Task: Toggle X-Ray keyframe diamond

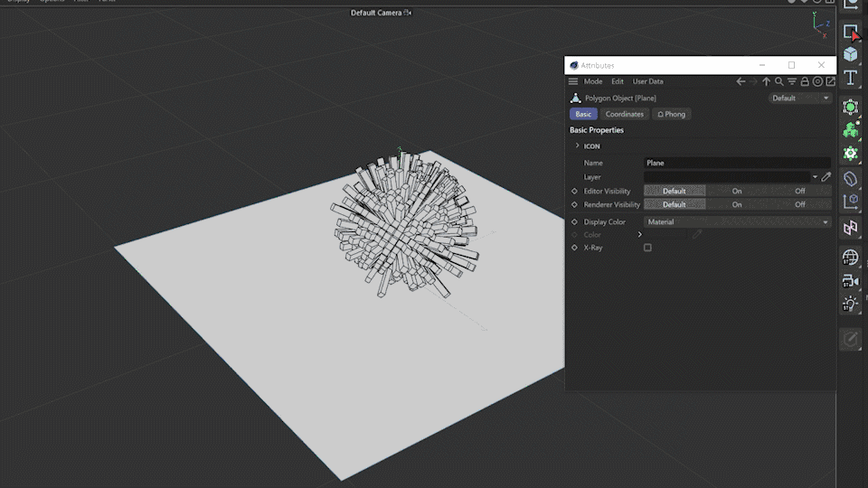Action: tap(574, 248)
